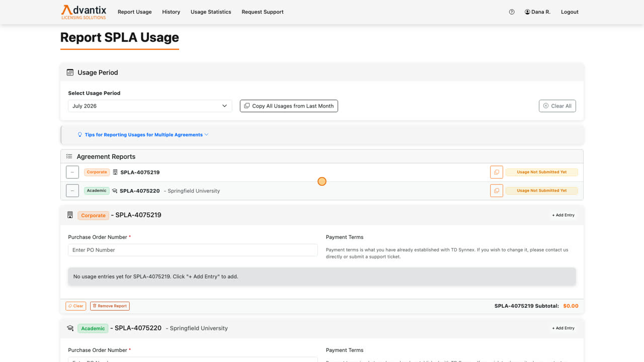Click the list icon next to Agreement Reports
Screen dimensions: 644x362
[69, 156]
